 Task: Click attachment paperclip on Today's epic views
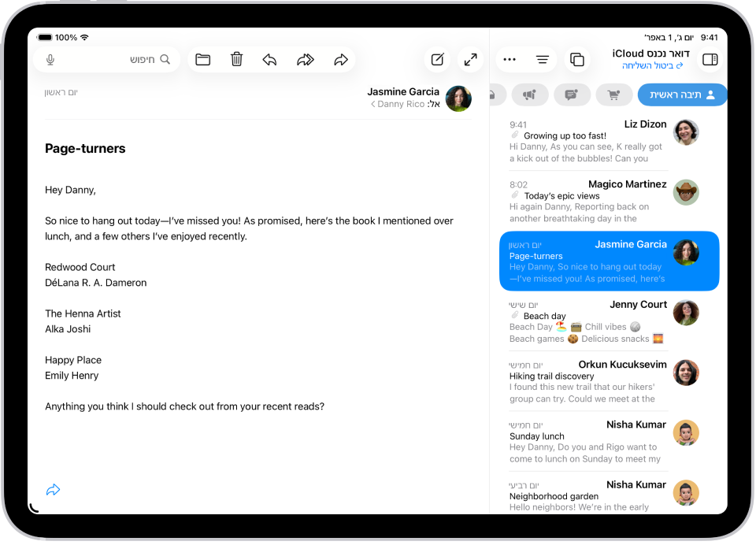coord(514,195)
